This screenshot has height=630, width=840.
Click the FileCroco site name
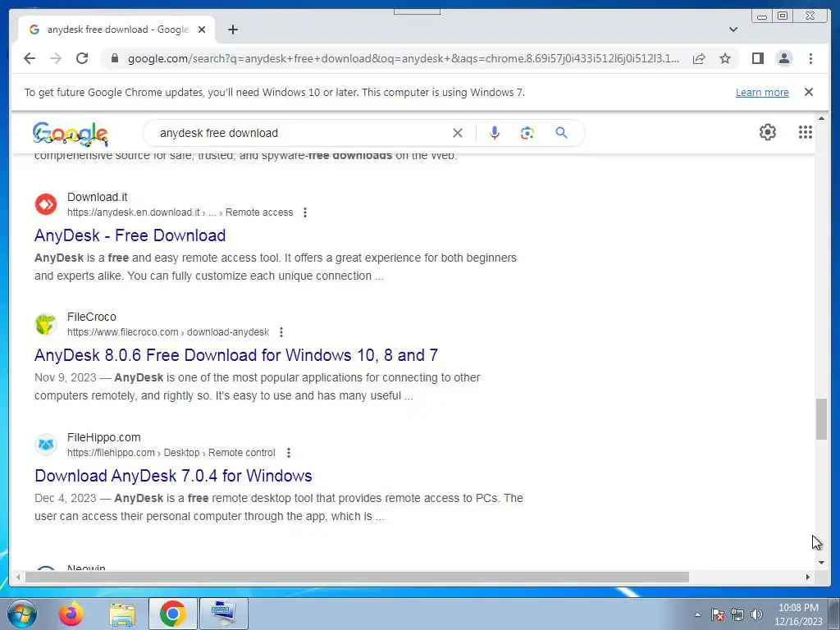tap(92, 317)
